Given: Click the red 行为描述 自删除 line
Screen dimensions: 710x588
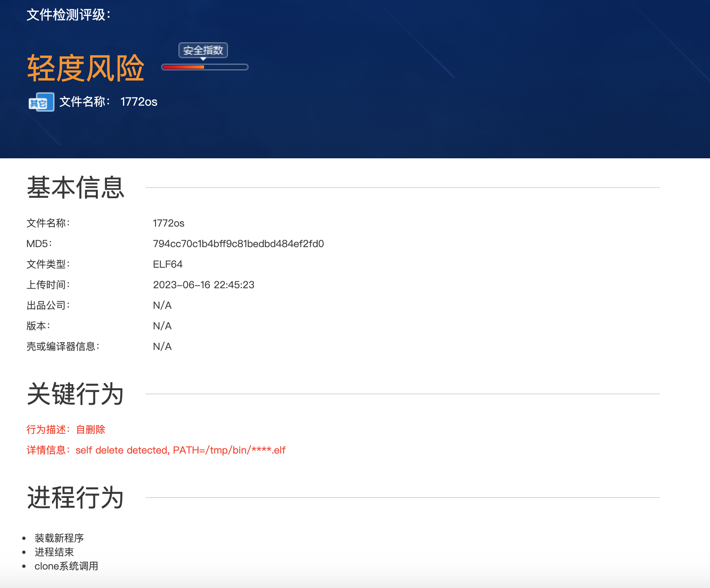Looking at the screenshot, I should 66,430.
